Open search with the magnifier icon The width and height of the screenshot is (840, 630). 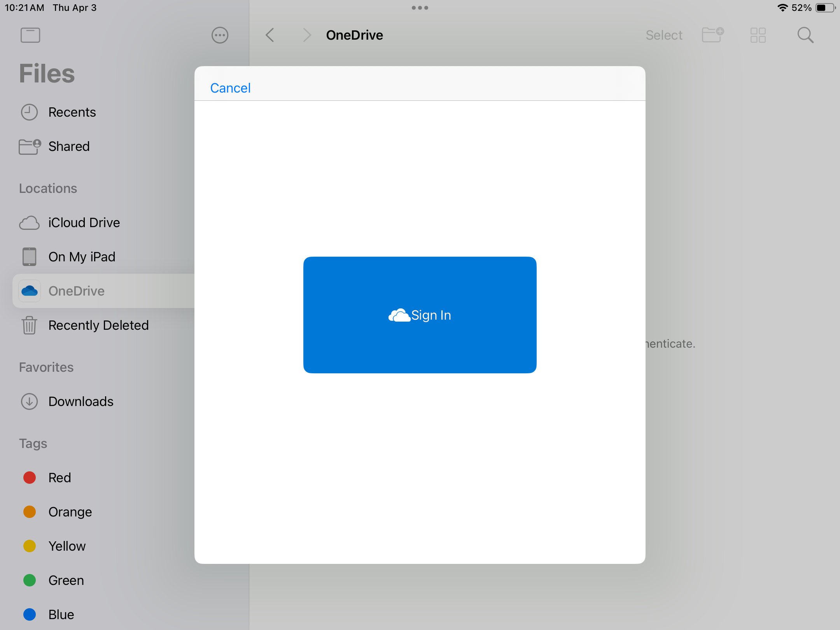[805, 35]
